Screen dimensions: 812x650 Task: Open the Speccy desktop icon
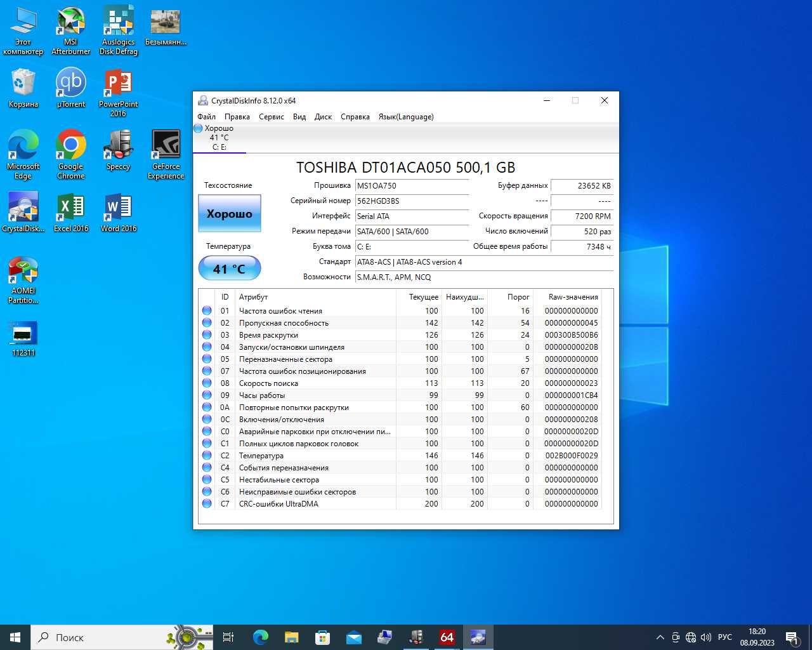119,150
